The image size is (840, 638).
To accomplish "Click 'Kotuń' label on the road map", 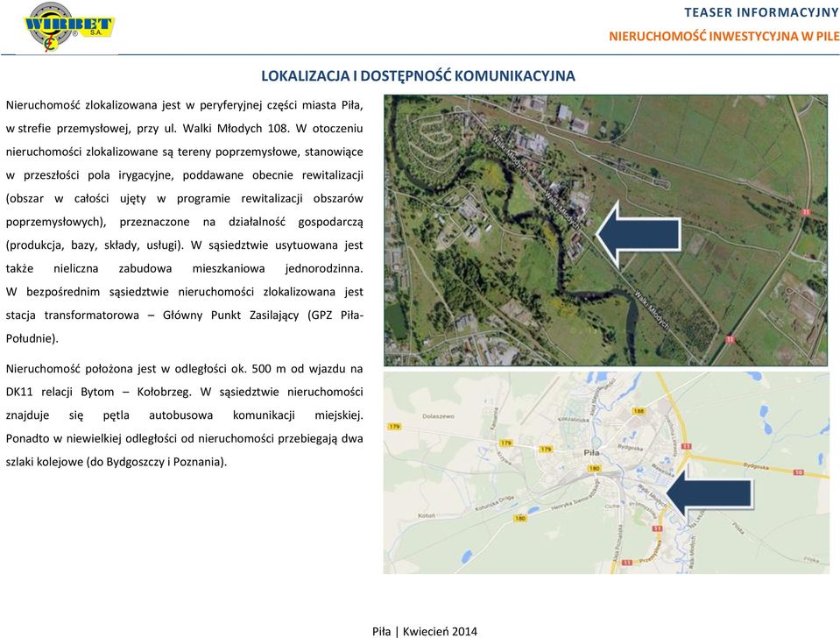I will (427, 516).
